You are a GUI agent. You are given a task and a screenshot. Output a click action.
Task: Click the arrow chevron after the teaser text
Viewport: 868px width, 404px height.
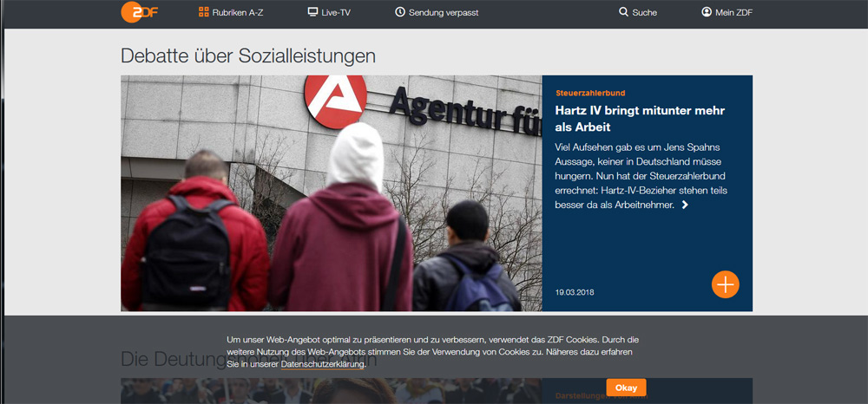coord(685,205)
